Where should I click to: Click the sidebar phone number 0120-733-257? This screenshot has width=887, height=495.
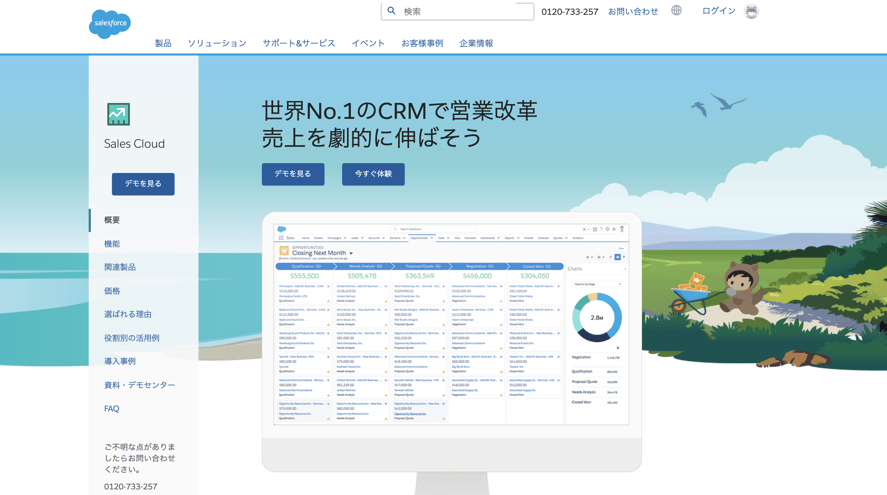click(131, 487)
